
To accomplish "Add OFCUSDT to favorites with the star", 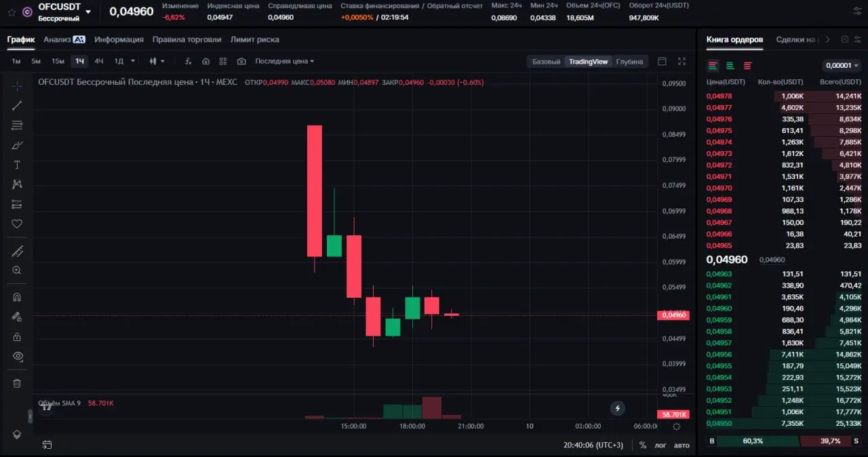I will 12,12.
